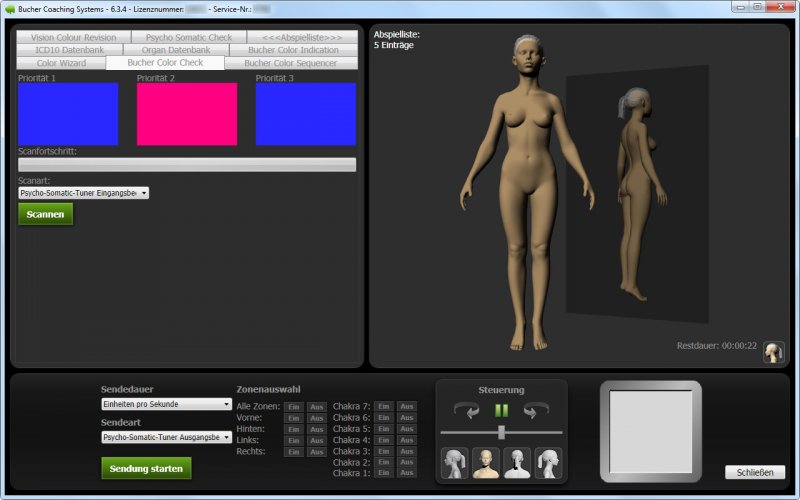This screenshot has height=500, width=800.
Task: Disable Chakra 1 with Aus
Action: point(407,472)
